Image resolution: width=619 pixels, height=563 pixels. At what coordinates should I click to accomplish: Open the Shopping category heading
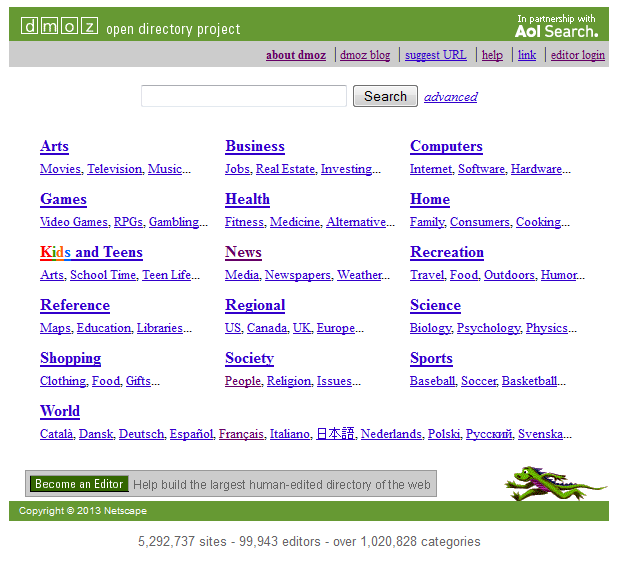70,358
